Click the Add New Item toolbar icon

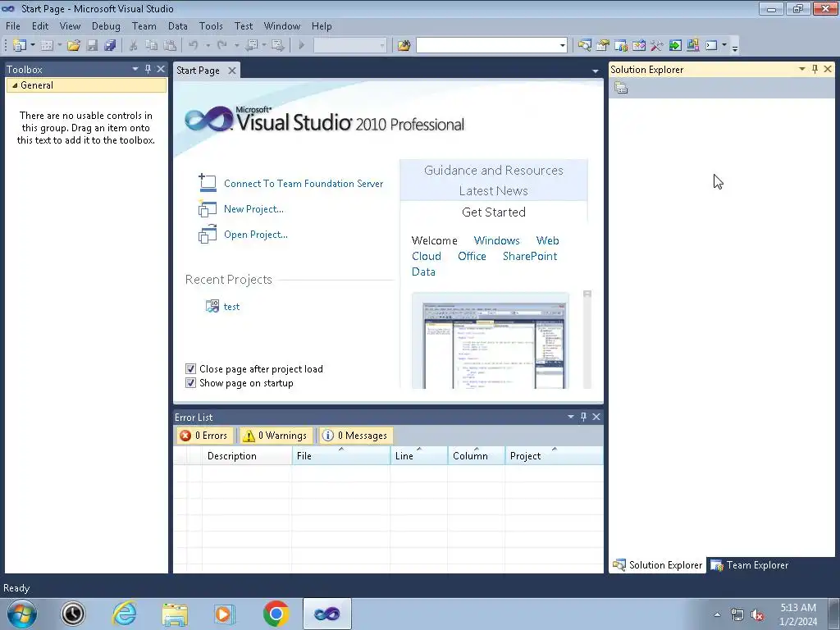pyautogui.click(x=47, y=46)
